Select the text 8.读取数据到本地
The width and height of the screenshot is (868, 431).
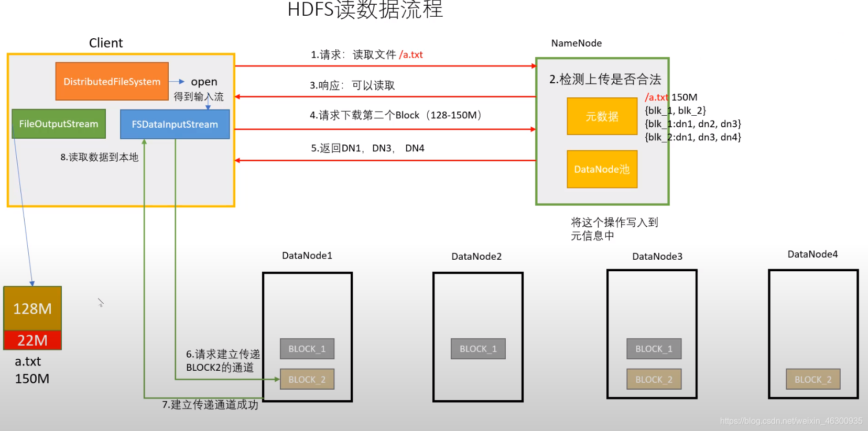pyautogui.click(x=100, y=157)
